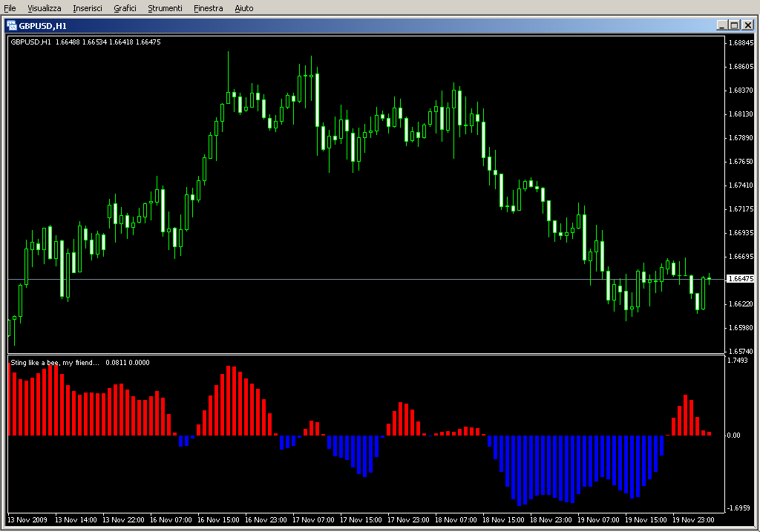Open the Grafici menu
Screen dimensions: 760x532
[125, 8]
